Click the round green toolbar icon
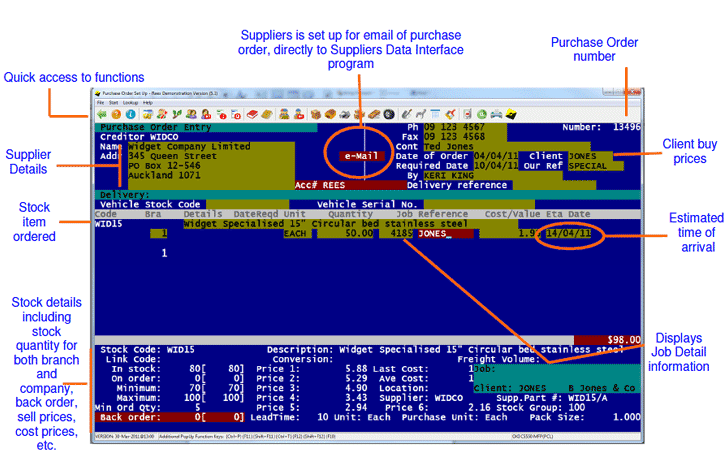Viewport: 726px width, 476px height. (482, 115)
